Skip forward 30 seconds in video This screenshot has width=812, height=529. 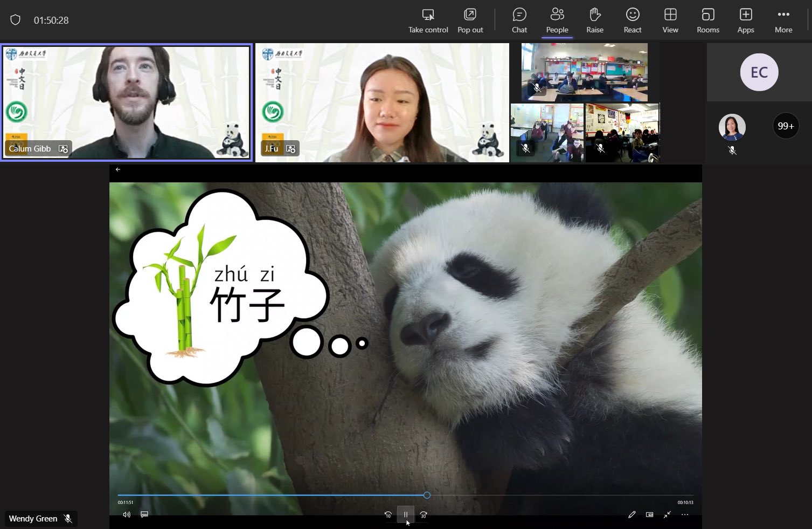424,515
